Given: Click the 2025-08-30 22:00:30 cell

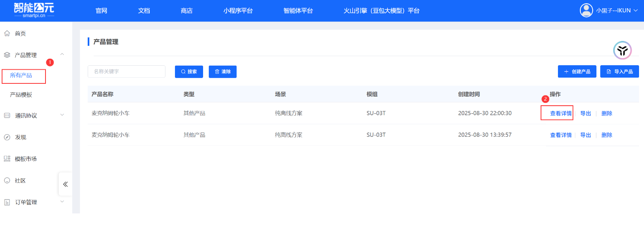Looking at the screenshot, I should 485,113.
